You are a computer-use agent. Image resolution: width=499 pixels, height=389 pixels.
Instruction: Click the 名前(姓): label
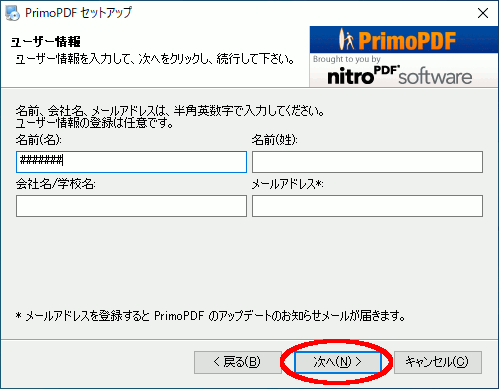point(275,140)
